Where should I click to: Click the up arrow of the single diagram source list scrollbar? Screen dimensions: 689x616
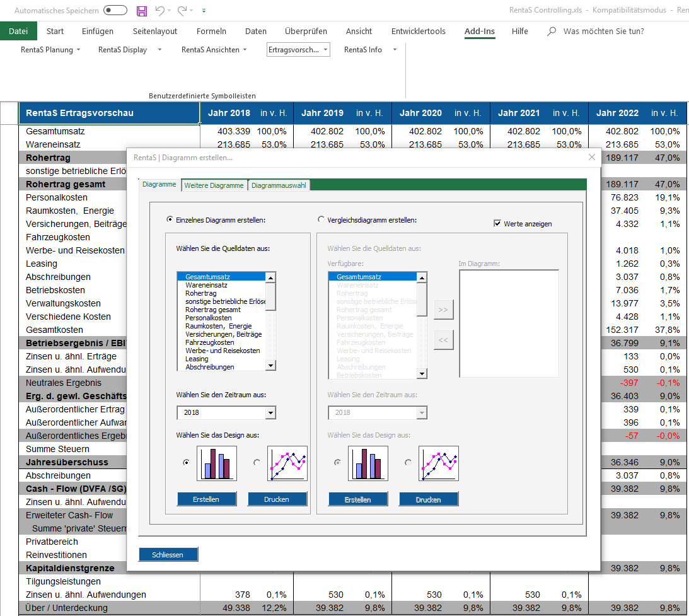tap(270, 277)
